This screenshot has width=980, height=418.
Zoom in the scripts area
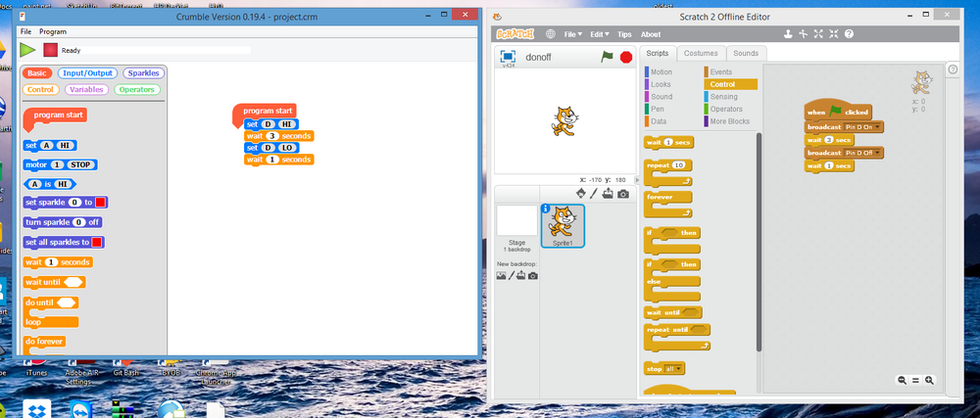pos(929,380)
